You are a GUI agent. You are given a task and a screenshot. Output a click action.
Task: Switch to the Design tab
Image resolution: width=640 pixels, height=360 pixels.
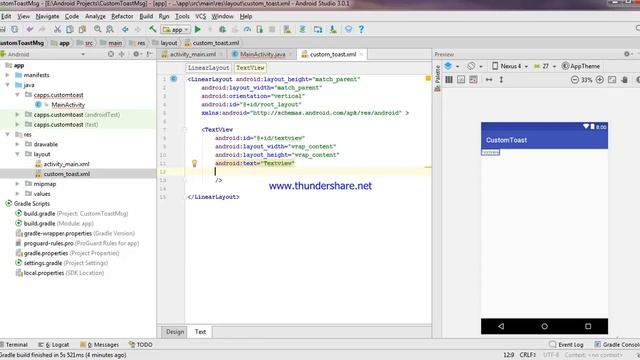pyautogui.click(x=175, y=332)
